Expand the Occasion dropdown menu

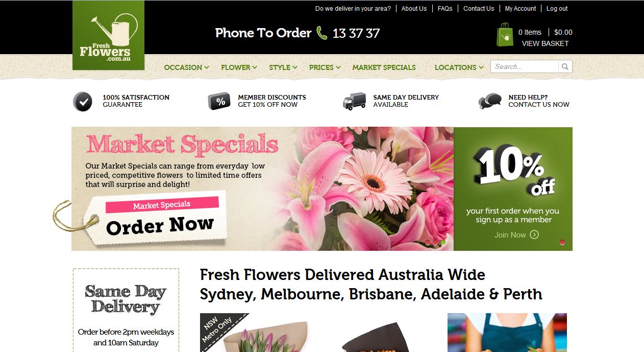[186, 67]
